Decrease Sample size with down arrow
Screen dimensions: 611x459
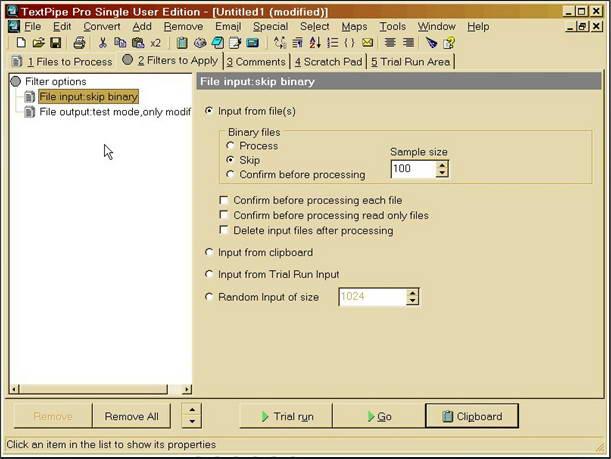442,173
